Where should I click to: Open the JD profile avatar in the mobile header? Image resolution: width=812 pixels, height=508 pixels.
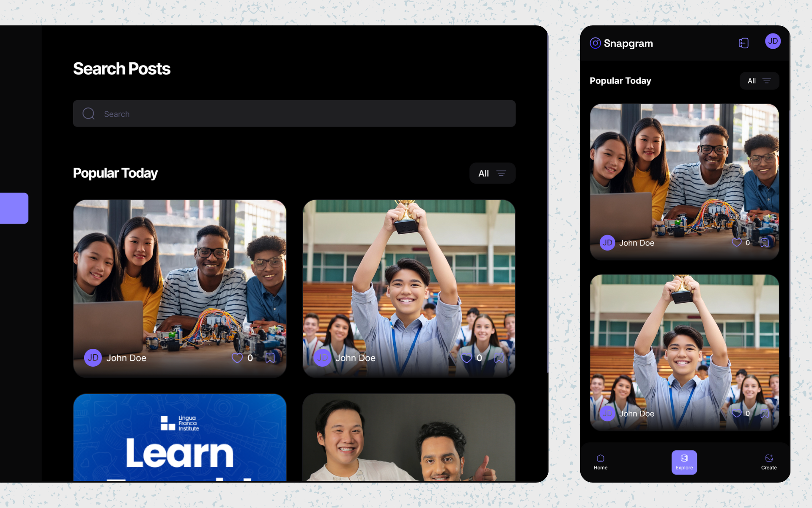tap(773, 41)
